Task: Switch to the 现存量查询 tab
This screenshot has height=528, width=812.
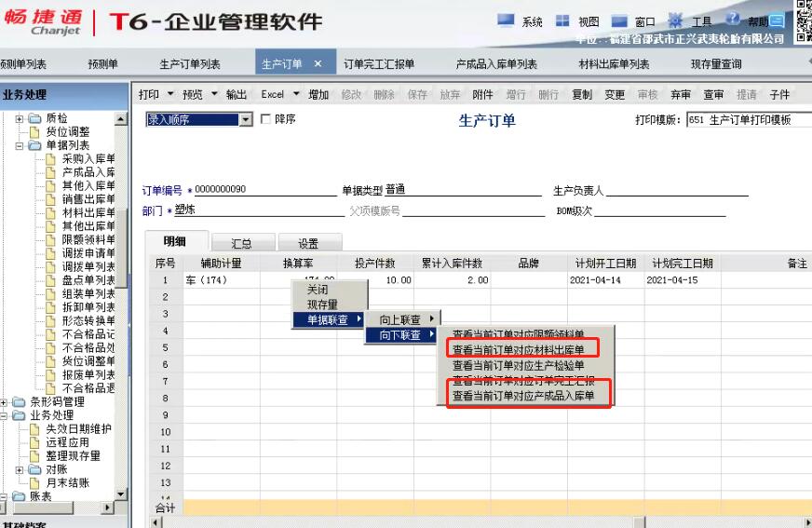Action: click(716, 64)
